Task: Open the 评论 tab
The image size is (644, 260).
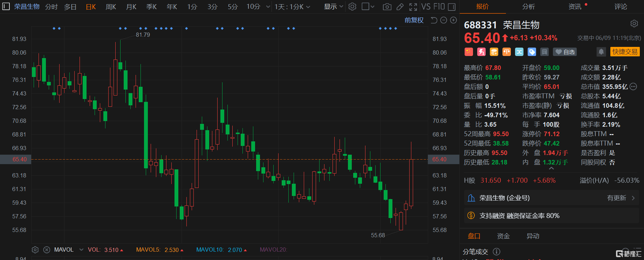Action: coord(621,7)
